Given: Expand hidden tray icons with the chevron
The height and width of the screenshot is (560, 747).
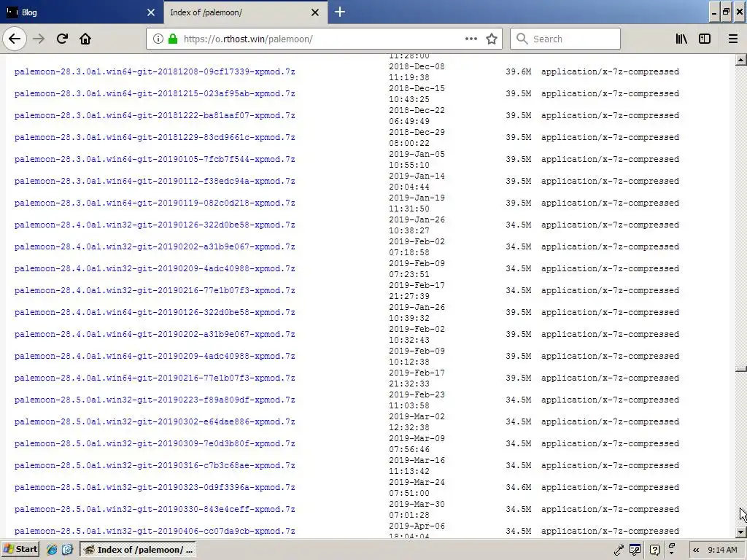Looking at the screenshot, I should (696, 550).
